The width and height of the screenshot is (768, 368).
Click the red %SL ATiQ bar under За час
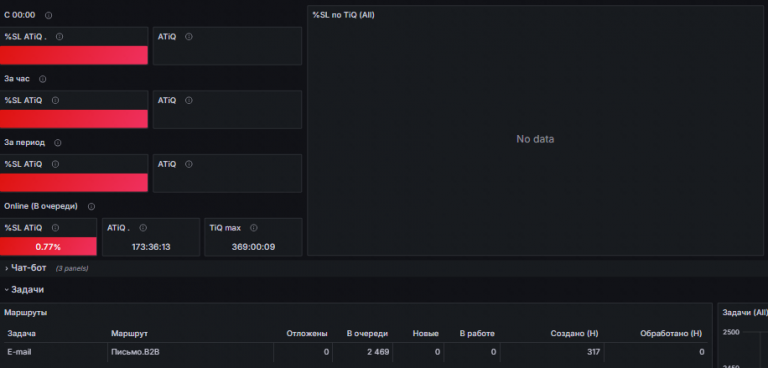pos(73,119)
